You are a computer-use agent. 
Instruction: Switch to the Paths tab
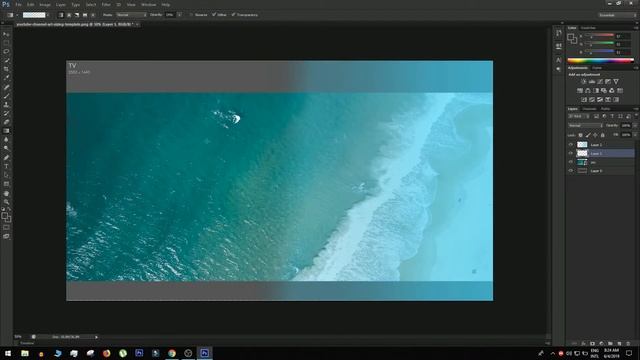(x=606, y=109)
